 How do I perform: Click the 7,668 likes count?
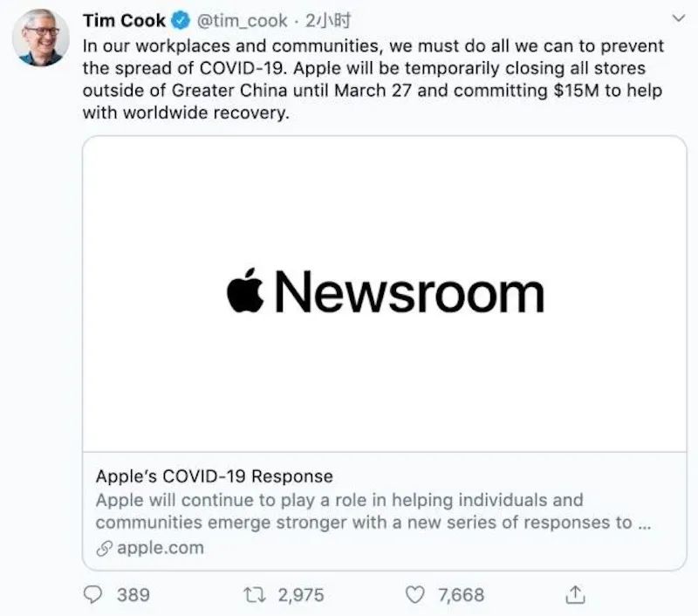[x=461, y=595]
